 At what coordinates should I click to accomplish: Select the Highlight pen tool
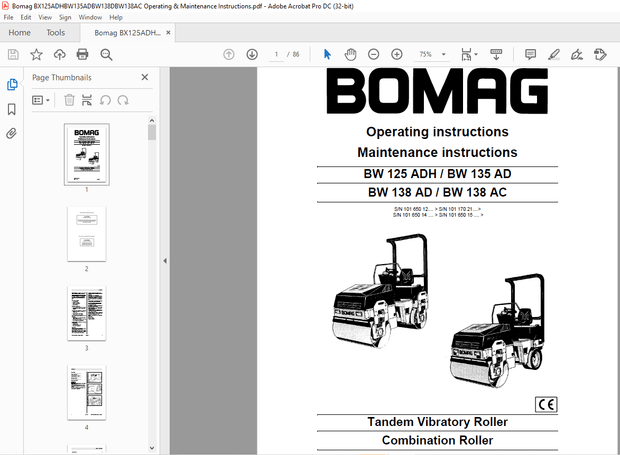554,54
